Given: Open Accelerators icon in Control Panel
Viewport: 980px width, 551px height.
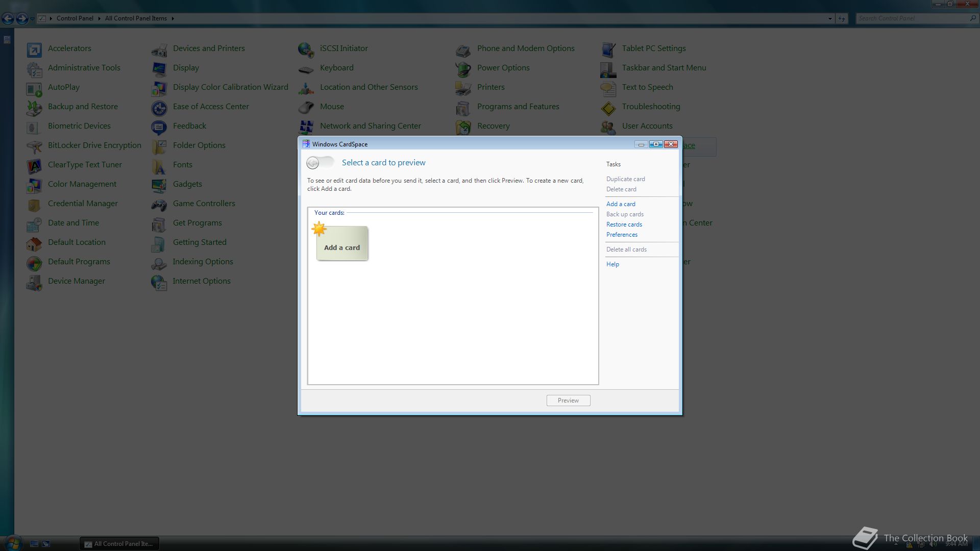Looking at the screenshot, I should tap(34, 49).
